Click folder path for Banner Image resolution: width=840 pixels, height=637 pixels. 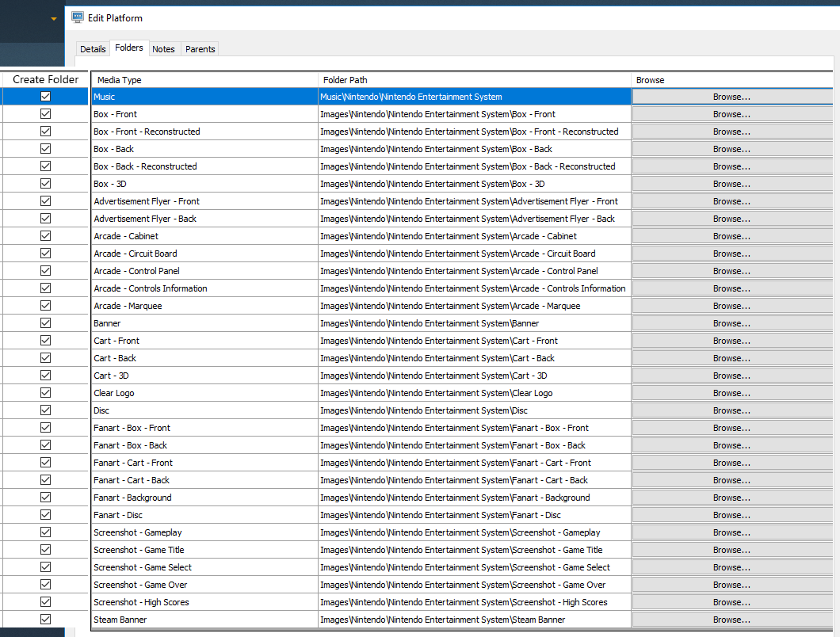475,323
